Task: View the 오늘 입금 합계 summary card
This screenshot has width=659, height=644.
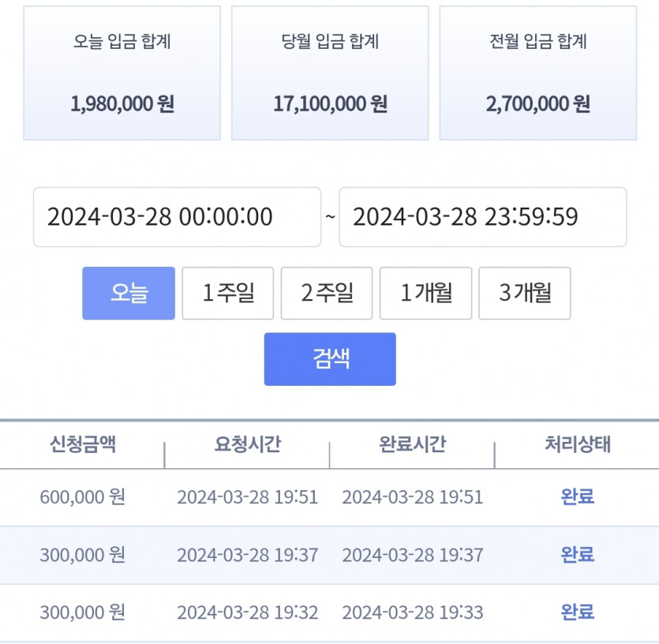Action: (x=122, y=73)
